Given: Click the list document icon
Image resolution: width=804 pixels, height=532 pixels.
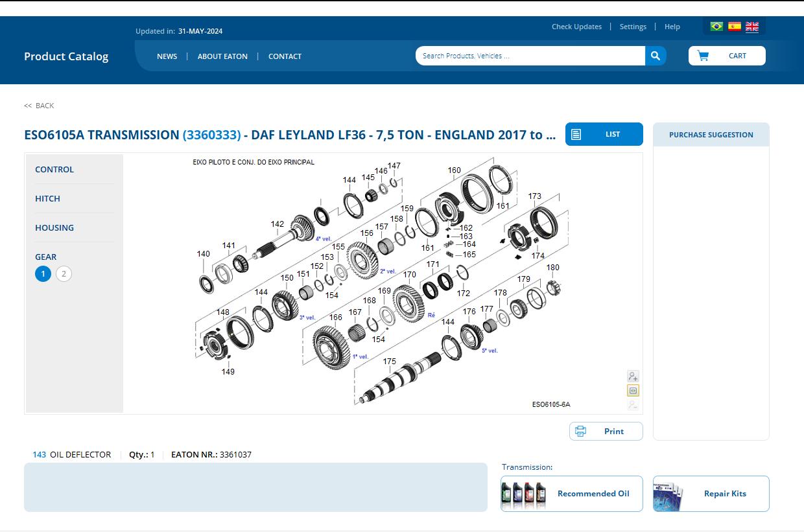Looking at the screenshot, I should [576, 134].
